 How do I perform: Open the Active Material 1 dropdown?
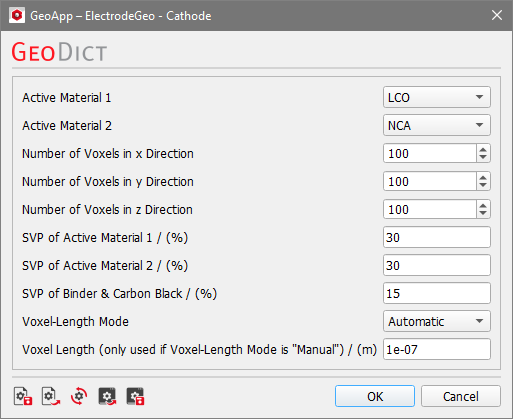(x=437, y=97)
